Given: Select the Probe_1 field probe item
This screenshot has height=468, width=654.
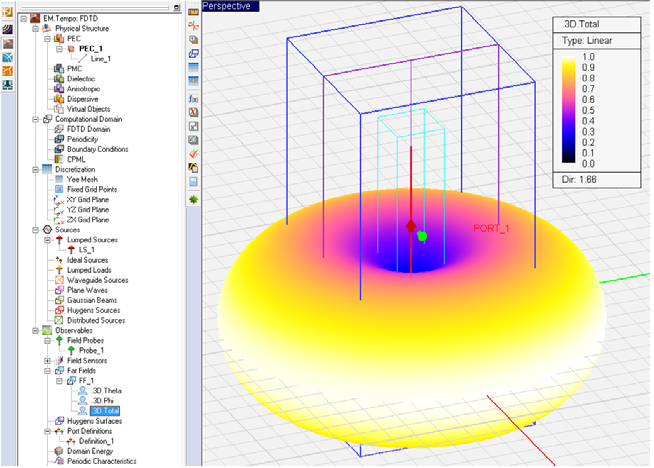Looking at the screenshot, I should [92, 350].
